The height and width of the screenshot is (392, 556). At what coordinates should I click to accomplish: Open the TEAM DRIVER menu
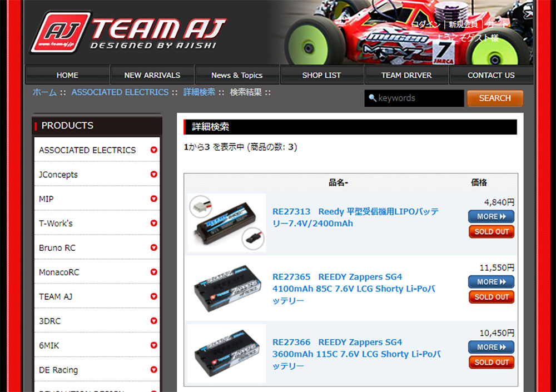406,75
